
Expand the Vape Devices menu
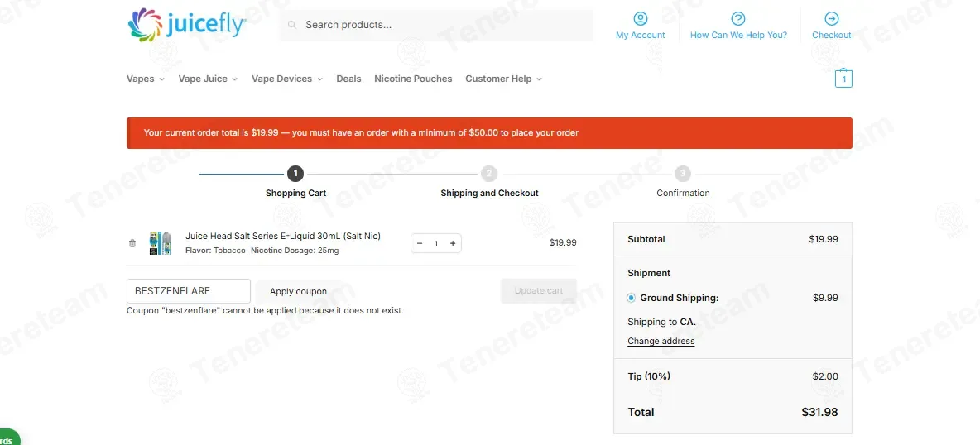[x=287, y=79]
